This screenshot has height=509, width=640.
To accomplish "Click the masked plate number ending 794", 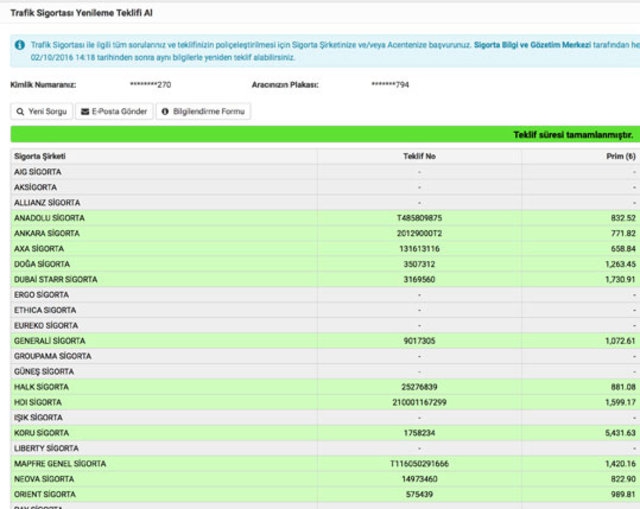I will 390,85.
